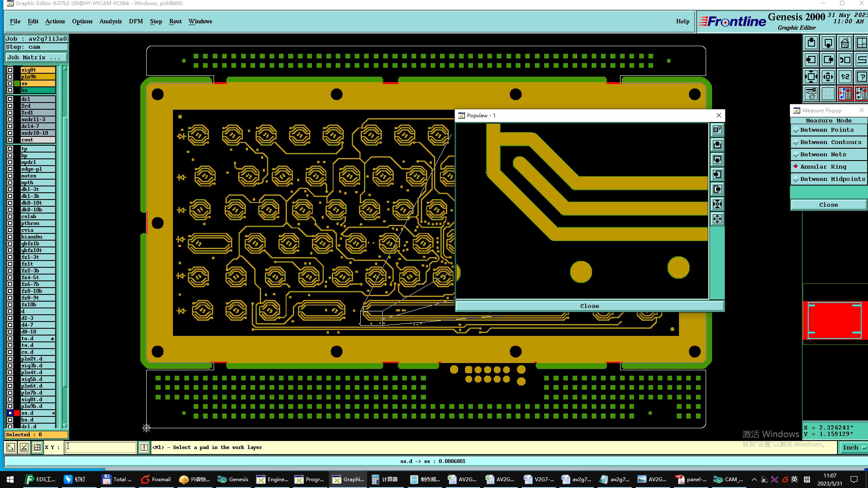Select the bs layer row
Image resolution: width=868 pixels, height=488 pixels.
pos(38,90)
